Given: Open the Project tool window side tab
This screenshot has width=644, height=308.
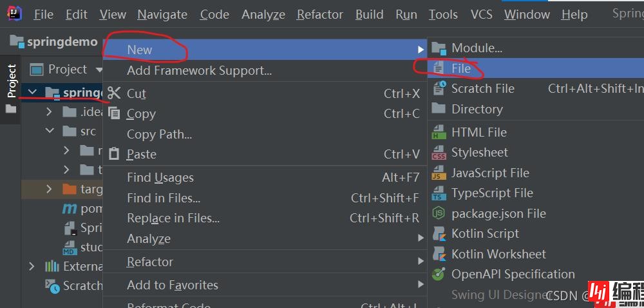Looking at the screenshot, I should [11, 81].
